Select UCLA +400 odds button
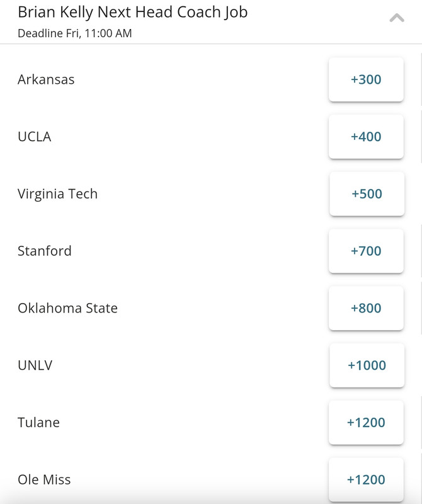Viewport: 422px width, 504px height. (366, 137)
